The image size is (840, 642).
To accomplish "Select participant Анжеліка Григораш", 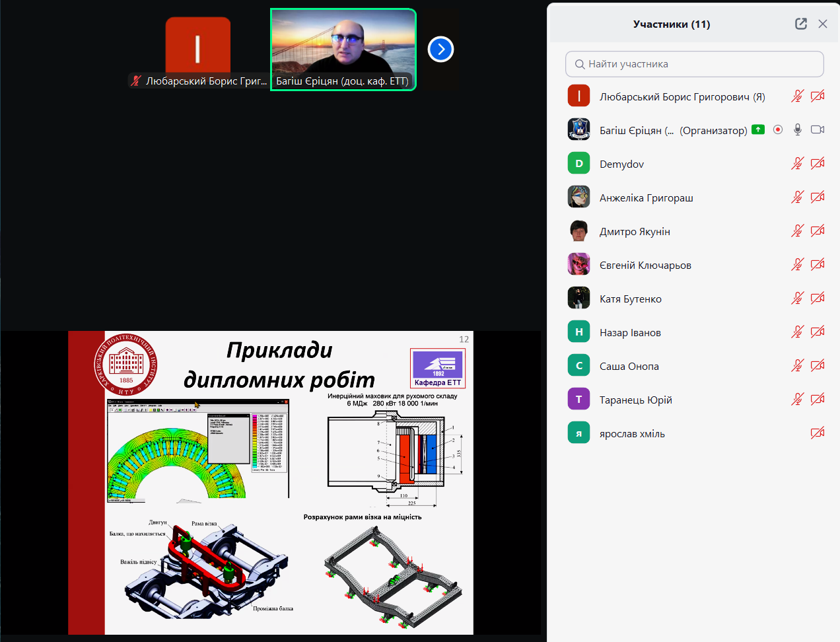I will [x=695, y=197].
